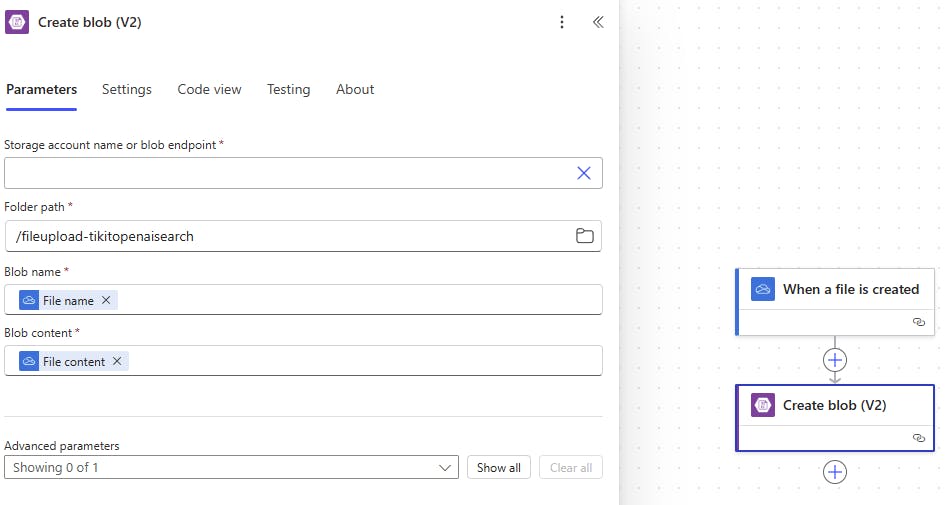Go to the Testing tab
The image size is (949, 505).
click(288, 89)
